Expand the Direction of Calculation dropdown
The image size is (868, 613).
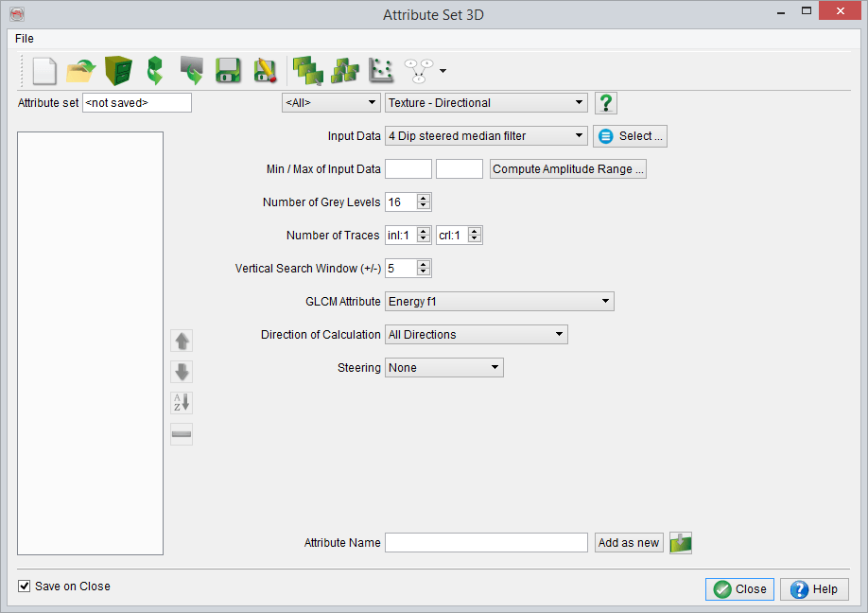[x=476, y=335]
